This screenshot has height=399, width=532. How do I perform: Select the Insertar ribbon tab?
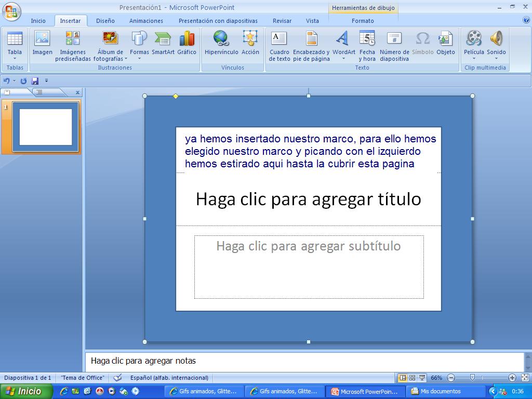pos(70,21)
